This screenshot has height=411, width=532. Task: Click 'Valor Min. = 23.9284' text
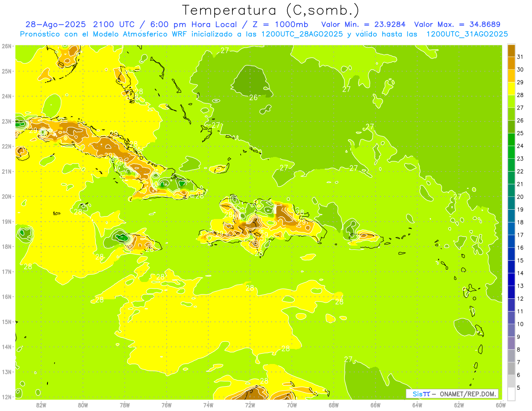point(364,24)
